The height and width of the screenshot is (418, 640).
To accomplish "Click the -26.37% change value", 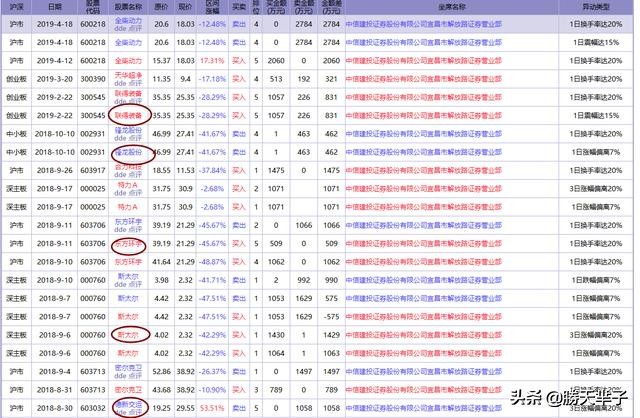I will [x=212, y=371].
